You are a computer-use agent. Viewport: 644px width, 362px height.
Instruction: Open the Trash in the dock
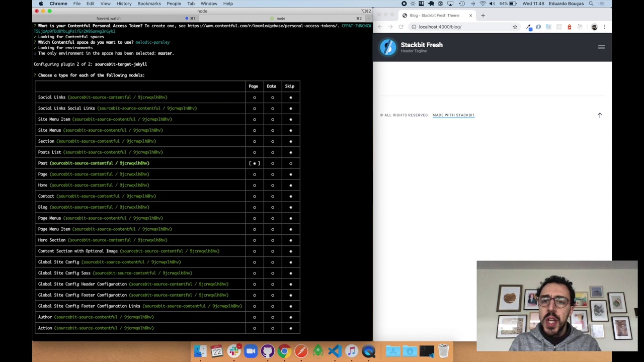coord(443,351)
